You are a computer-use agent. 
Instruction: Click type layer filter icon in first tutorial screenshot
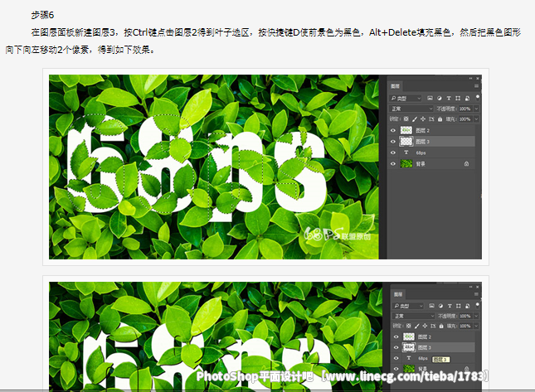pos(449,98)
